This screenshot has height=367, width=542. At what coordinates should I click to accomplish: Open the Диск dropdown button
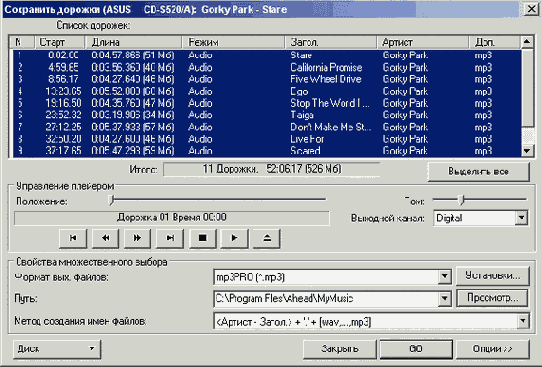(x=57, y=349)
